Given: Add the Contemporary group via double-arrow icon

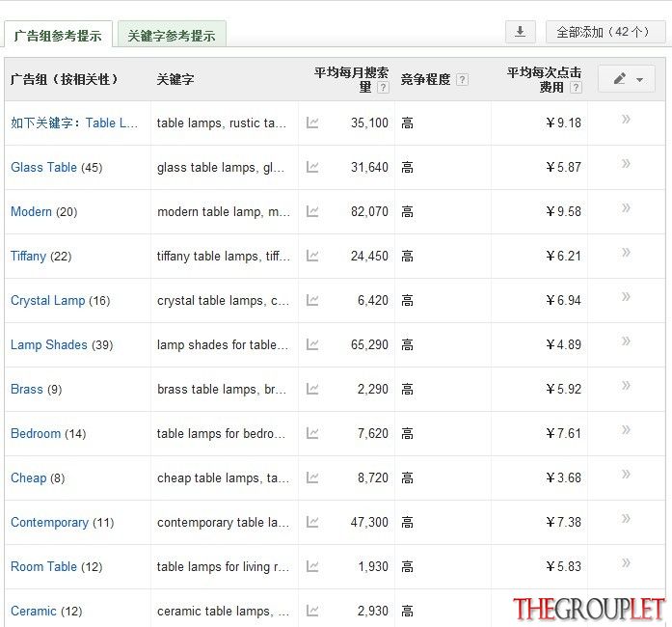Looking at the screenshot, I should pos(626,519).
